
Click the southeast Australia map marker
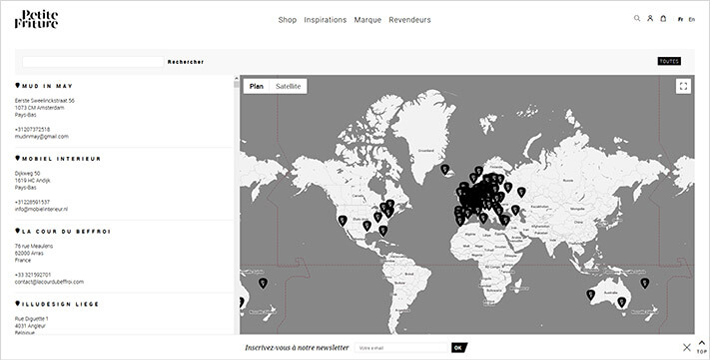click(x=622, y=302)
